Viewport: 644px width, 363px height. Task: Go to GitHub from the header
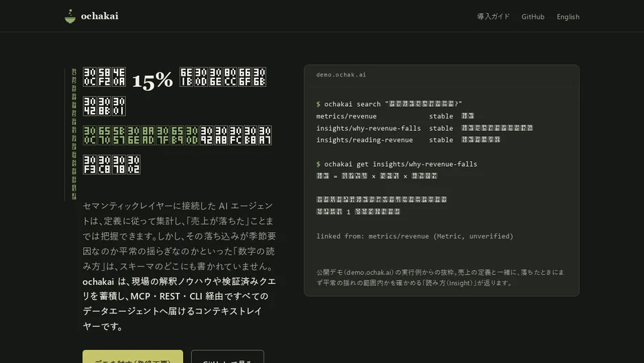[x=533, y=17]
